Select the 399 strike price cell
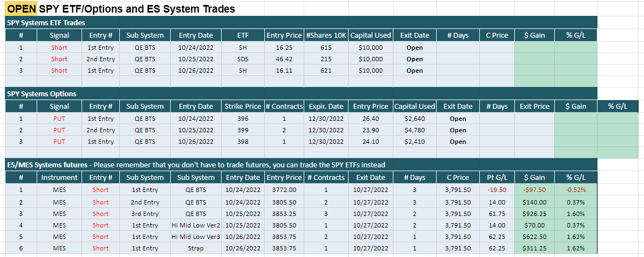The height and width of the screenshot is (257, 644). pyautogui.click(x=243, y=130)
